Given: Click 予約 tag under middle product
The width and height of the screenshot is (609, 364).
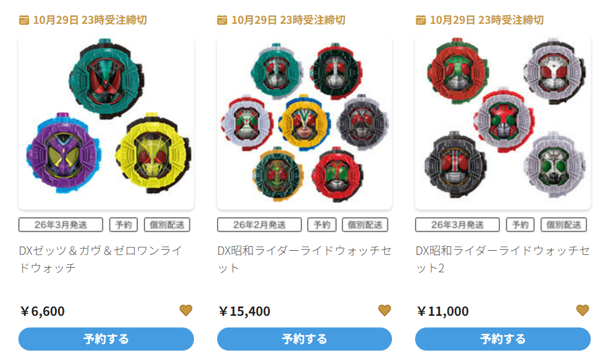Looking at the screenshot, I should click(322, 225).
